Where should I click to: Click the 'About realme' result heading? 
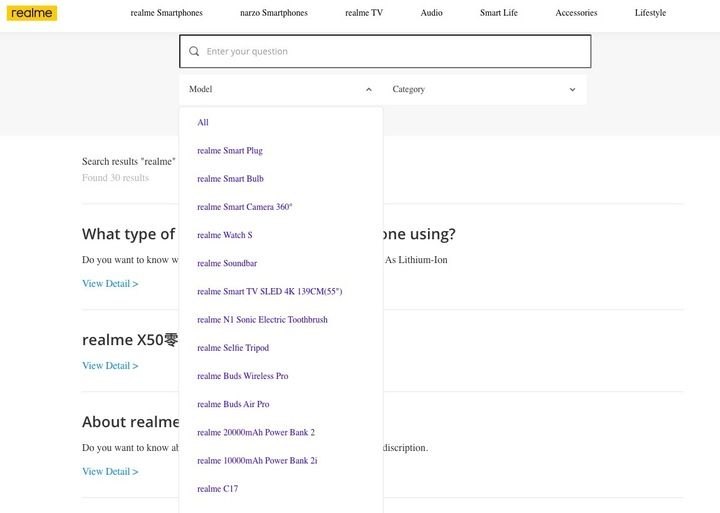(131, 422)
